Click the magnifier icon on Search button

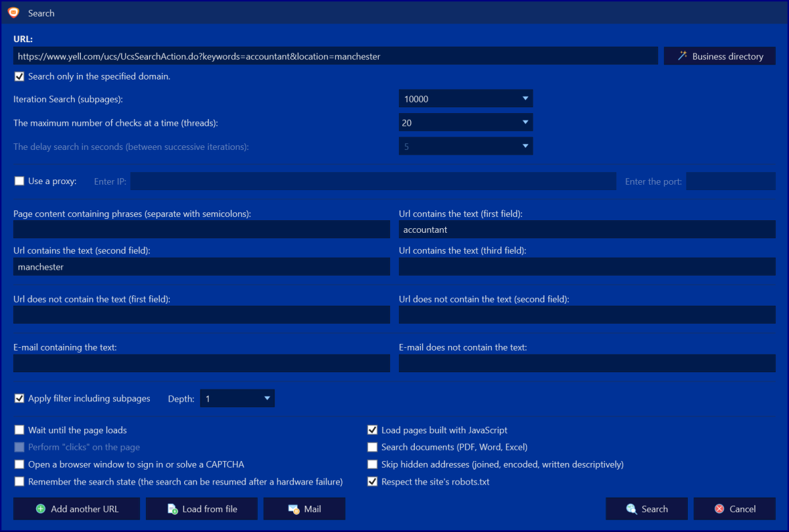tap(631, 509)
